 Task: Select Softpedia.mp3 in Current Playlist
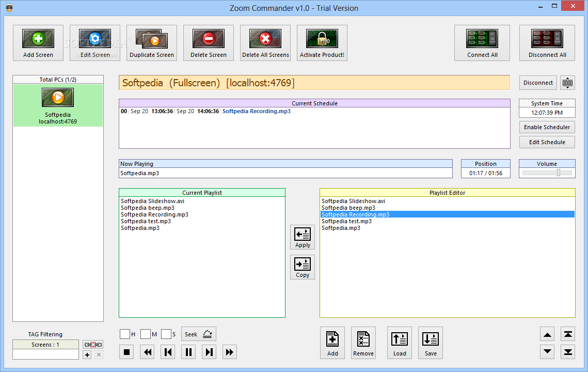click(140, 228)
